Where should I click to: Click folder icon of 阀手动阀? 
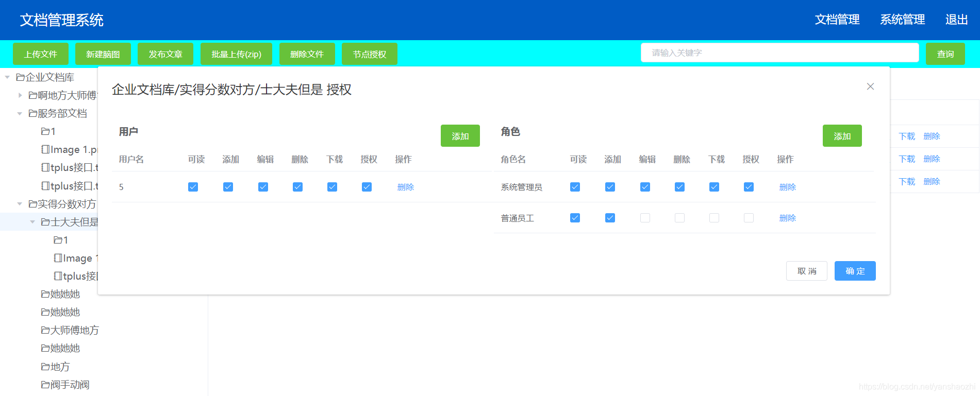click(x=45, y=385)
